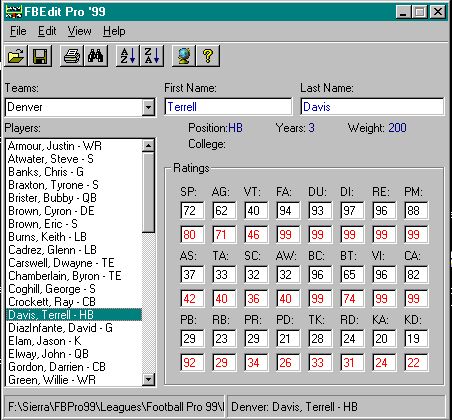
Task: Select Coghill, George - S
Action: [74, 289]
